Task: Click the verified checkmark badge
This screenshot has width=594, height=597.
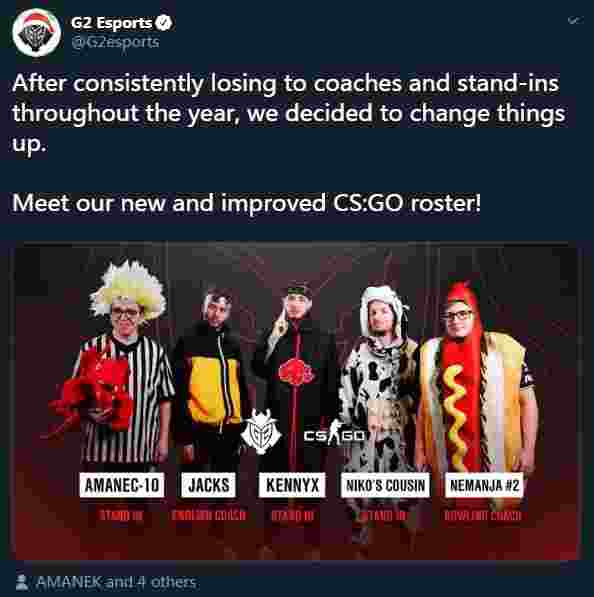Action: pyautogui.click(x=164, y=23)
